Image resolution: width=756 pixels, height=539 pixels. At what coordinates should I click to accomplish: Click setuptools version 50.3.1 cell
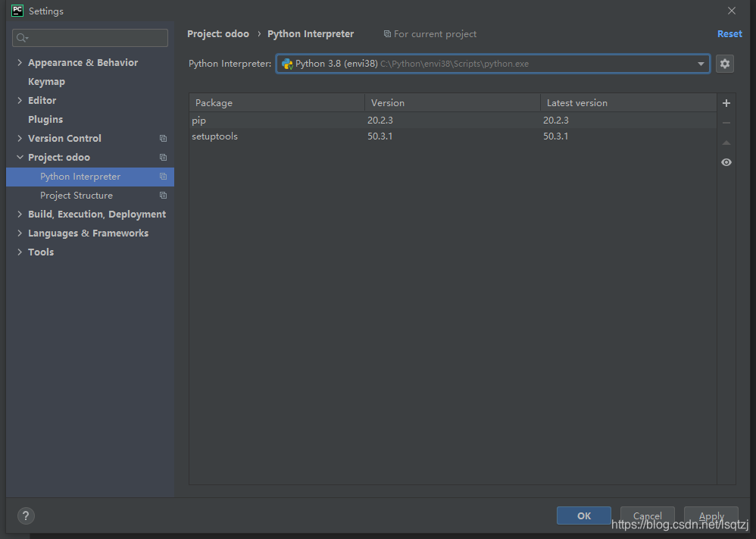pos(380,136)
